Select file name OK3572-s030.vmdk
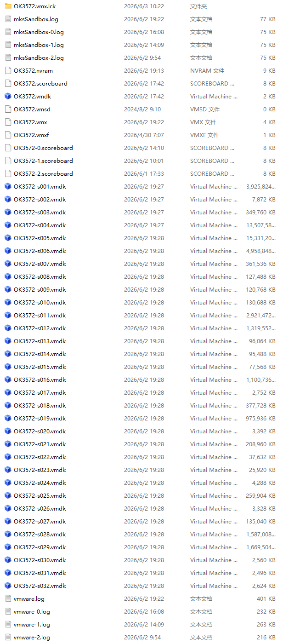Screen dimensions: 283x644 click(x=40, y=560)
